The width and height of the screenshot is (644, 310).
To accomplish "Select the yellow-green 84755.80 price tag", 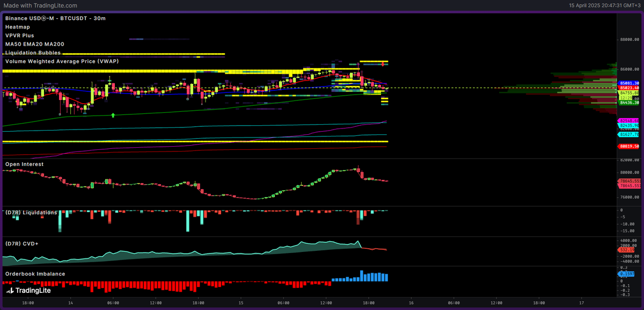I will pyautogui.click(x=629, y=92).
